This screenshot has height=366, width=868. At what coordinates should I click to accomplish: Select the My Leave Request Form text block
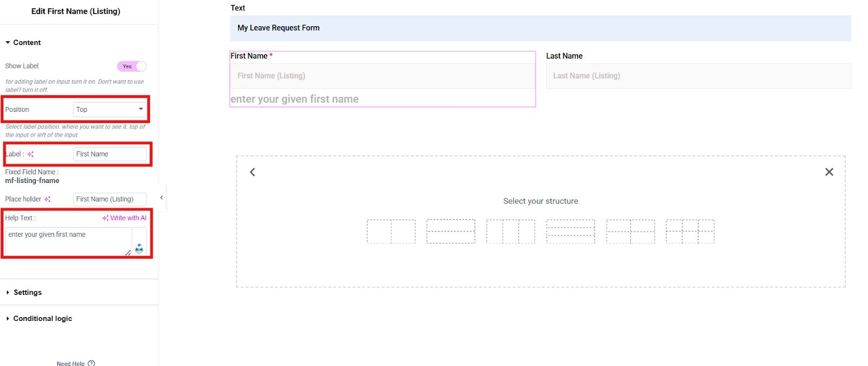[x=540, y=28]
